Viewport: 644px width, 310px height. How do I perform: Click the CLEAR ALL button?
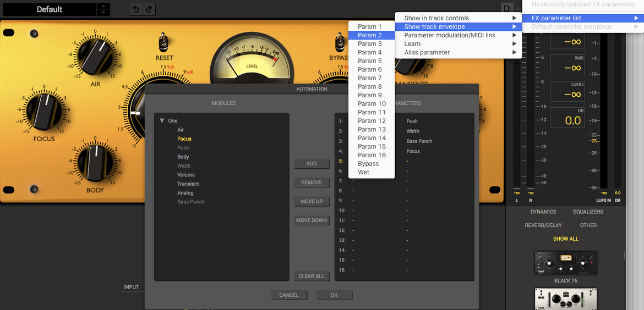[x=312, y=276]
